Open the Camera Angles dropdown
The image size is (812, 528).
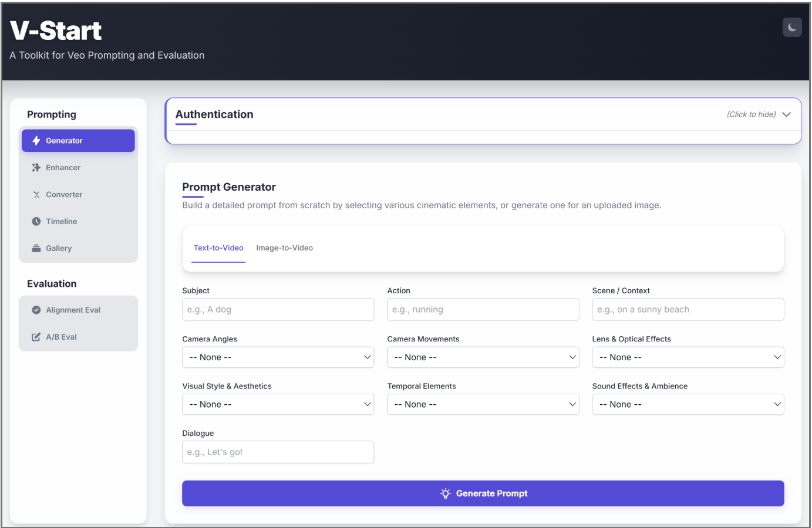(278, 357)
